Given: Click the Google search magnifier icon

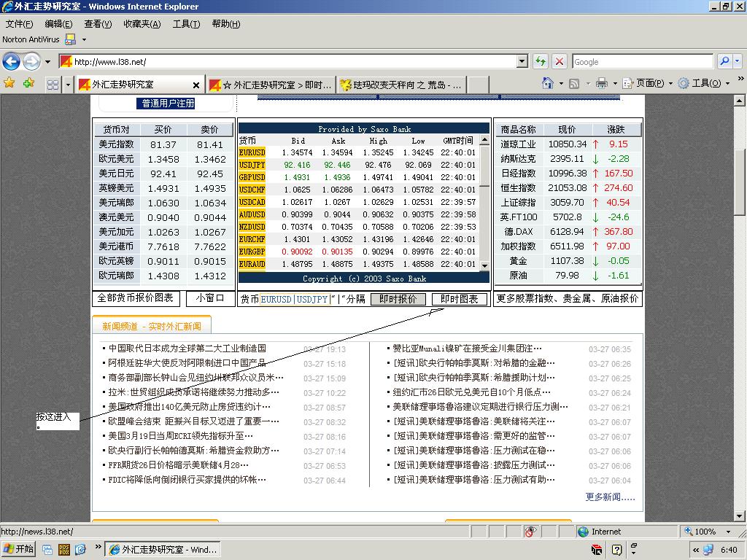Looking at the screenshot, I should pyautogui.click(x=724, y=61).
